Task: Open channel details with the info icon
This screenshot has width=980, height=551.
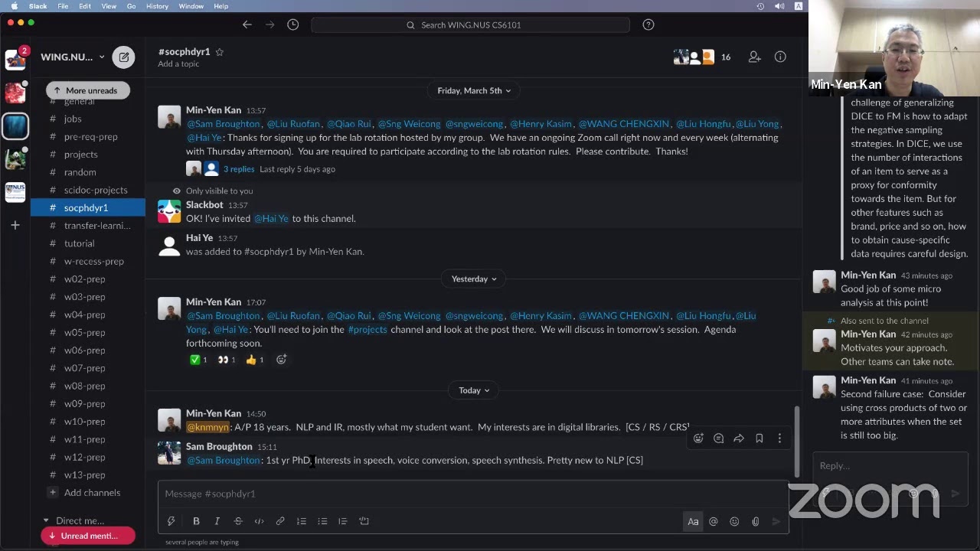Action: 780,57
